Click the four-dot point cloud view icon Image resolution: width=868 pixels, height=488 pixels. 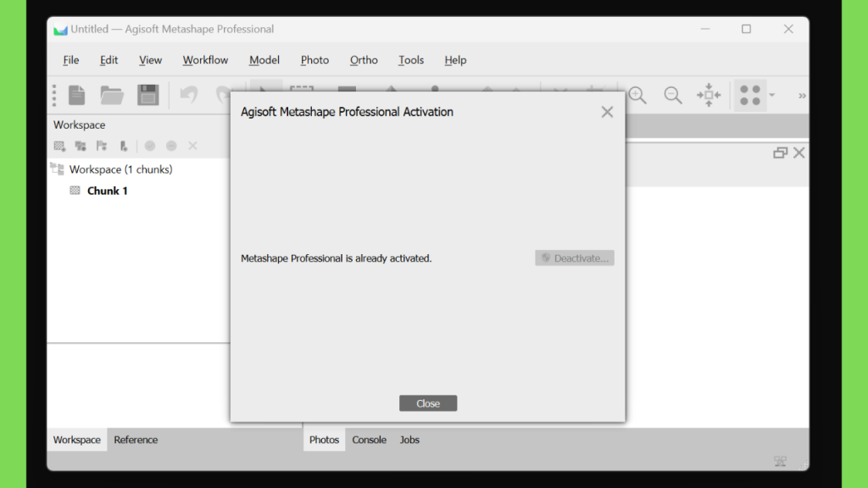[750, 95]
